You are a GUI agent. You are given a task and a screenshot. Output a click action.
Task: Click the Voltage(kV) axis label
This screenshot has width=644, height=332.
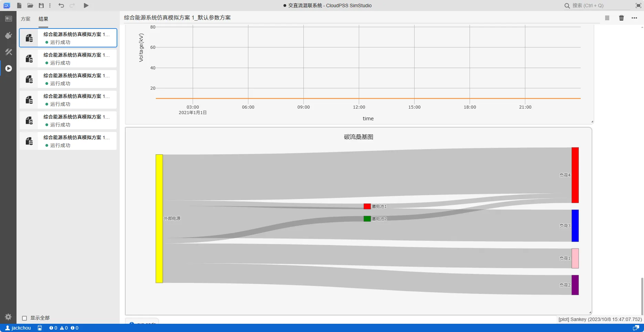click(x=141, y=48)
